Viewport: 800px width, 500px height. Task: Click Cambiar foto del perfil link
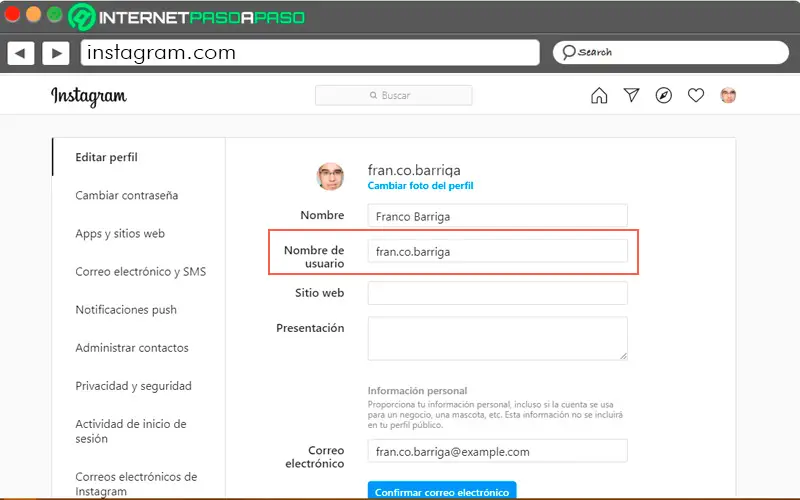[420, 186]
